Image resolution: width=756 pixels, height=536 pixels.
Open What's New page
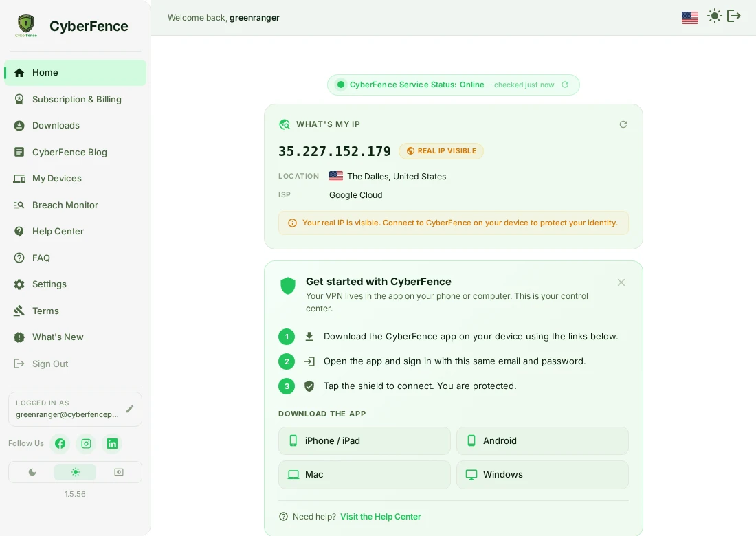tap(75, 337)
